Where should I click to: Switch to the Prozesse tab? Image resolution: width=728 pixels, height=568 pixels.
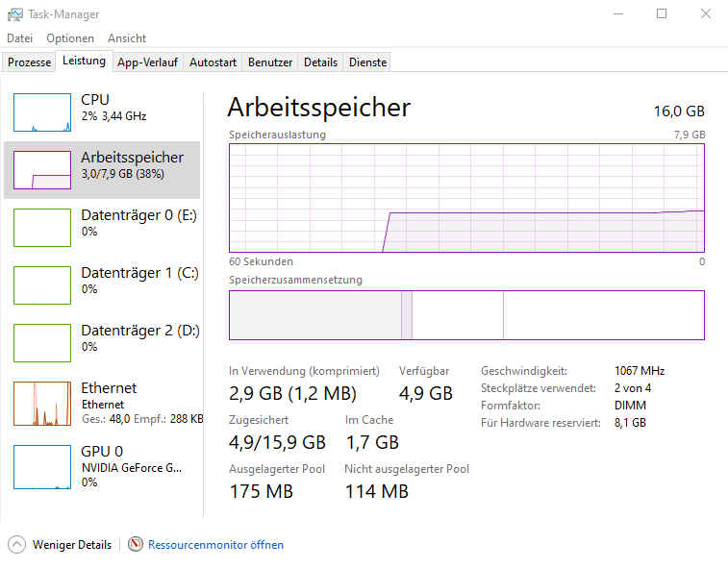pyautogui.click(x=30, y=62)
